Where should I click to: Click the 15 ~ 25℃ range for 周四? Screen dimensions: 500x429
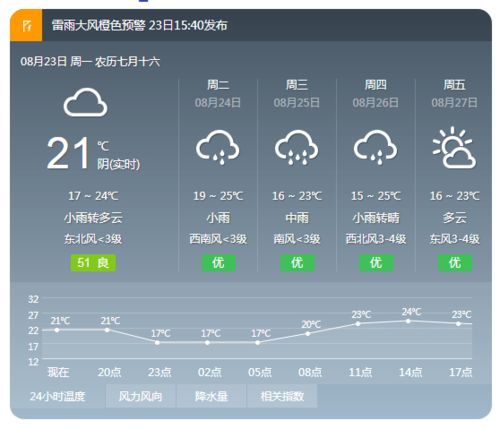point(376,196)
